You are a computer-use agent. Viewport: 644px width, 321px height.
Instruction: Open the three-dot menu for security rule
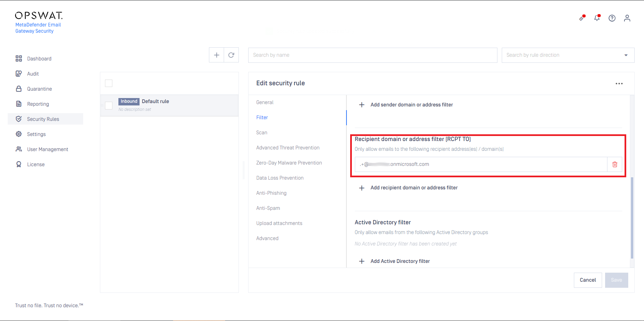(619, 84)
